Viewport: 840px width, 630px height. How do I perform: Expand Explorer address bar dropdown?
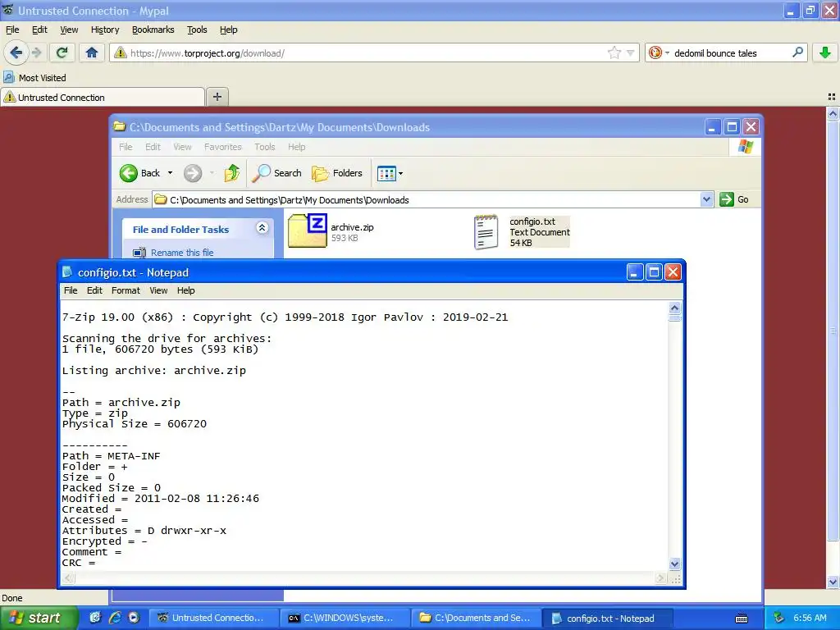706,199
